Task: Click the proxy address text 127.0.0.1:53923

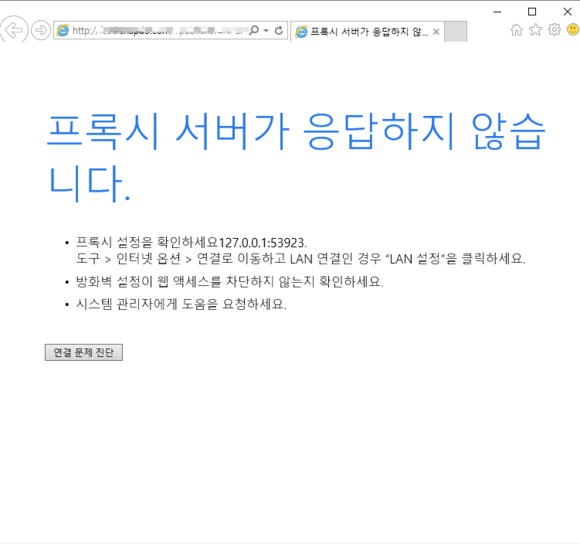Action: (x=263, y=243)
